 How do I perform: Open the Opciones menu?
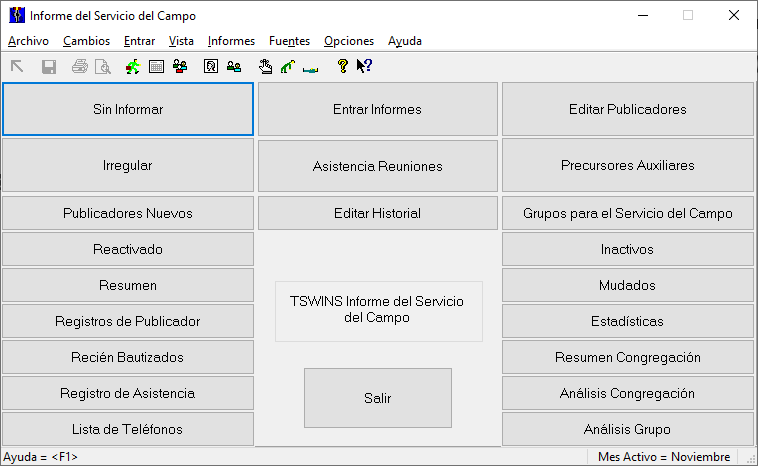click(349, 41)
